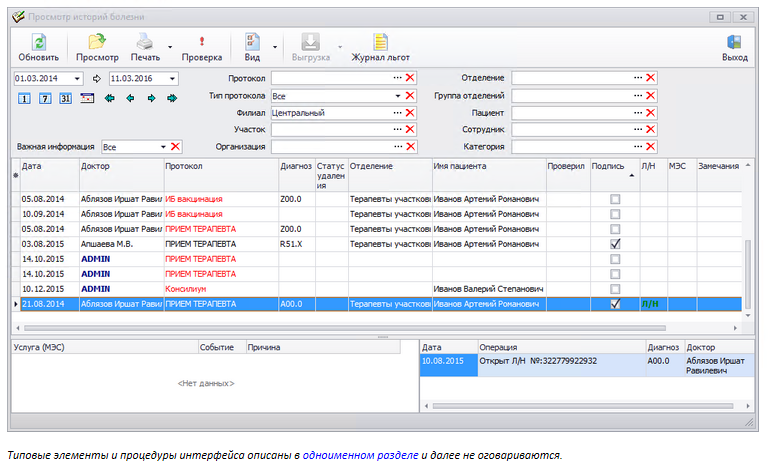Tick Подпись checkbox in the 10.09.2014 row
The image size is (771, 466).
[x=615, y=214]
